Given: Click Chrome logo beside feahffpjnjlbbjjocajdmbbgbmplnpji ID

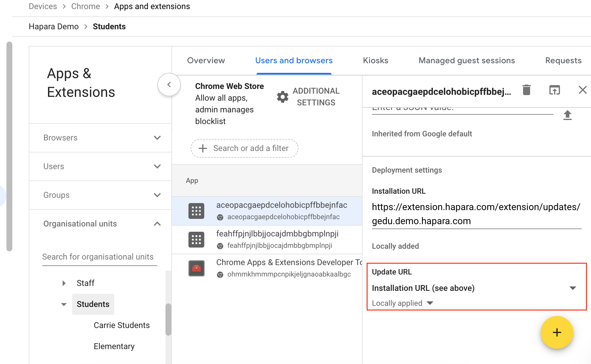Looking at the screenshot, I should (220, 246).
